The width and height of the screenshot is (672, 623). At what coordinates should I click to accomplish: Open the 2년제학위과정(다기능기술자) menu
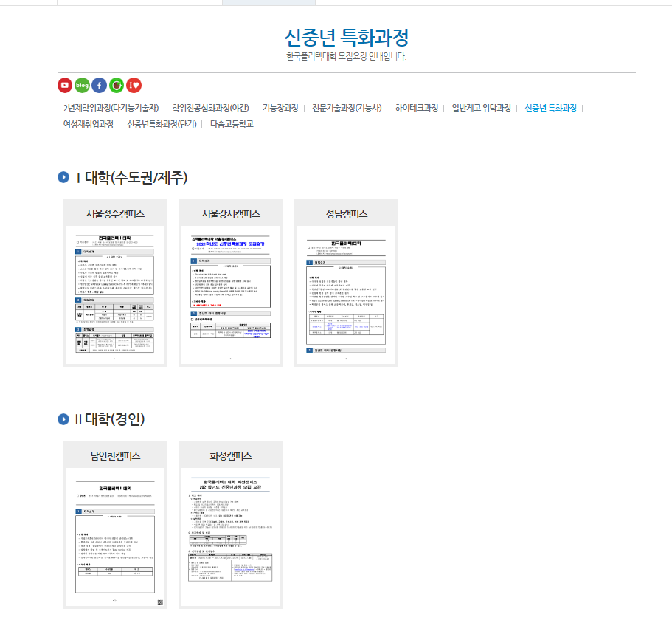coord(111,108)
